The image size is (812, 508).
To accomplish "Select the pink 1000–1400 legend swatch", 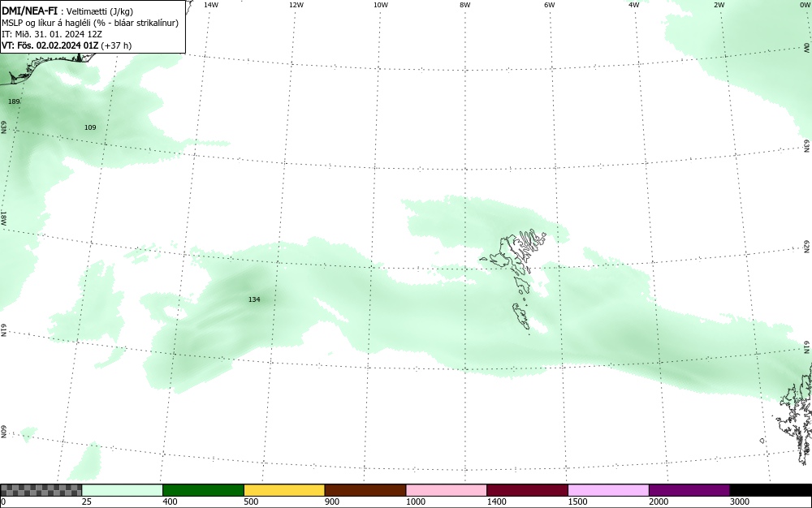I will pos(447,490).
